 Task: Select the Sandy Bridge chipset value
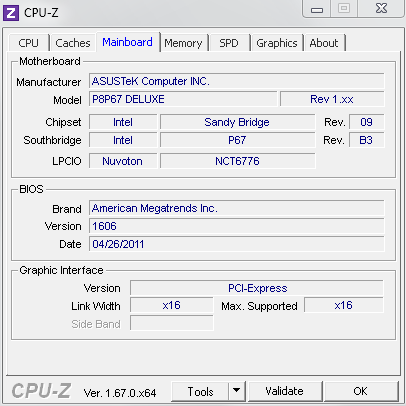pyautogui.click(x=237, y=122)
